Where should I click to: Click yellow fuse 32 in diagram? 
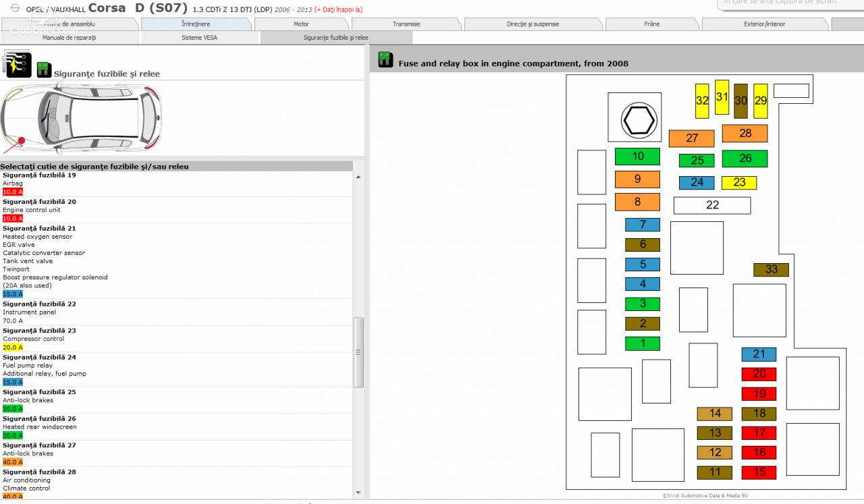(702, 101)
